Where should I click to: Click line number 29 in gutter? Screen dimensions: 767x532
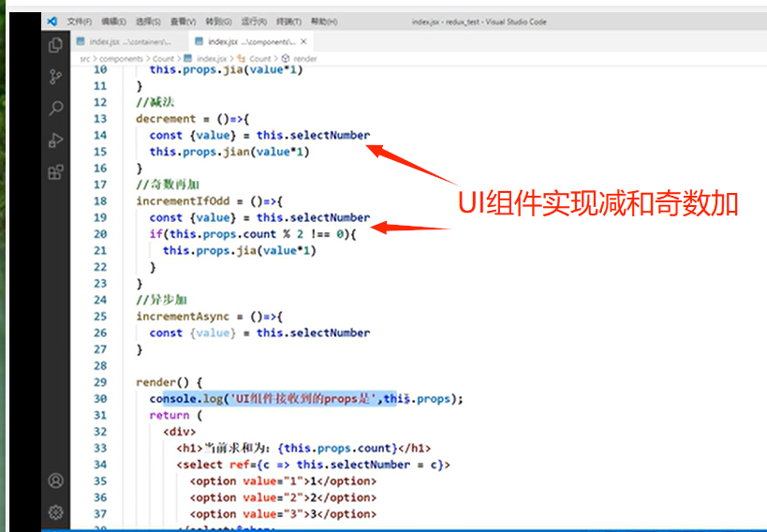click(100, 382)
